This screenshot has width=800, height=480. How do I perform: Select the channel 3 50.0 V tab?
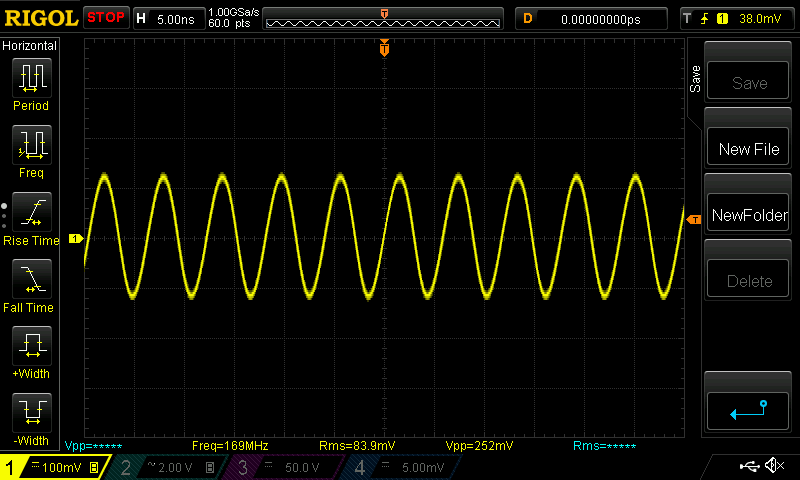[283, 467]
